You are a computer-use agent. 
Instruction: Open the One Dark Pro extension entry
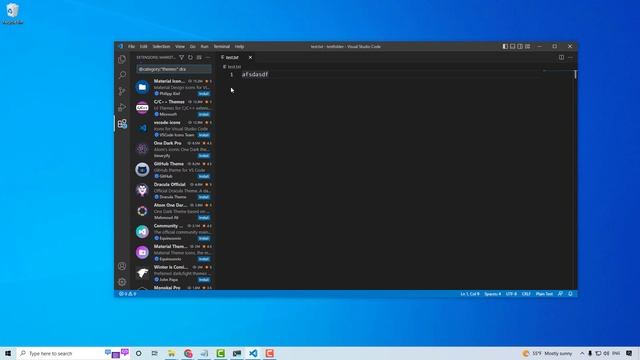pyautogui.click(x=173, y=149)
